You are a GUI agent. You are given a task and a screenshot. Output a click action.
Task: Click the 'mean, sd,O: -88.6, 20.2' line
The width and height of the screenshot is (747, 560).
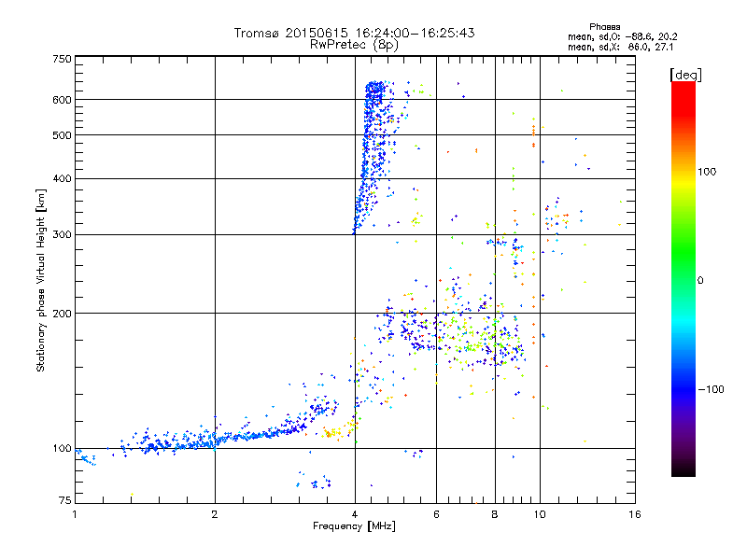pyautogui.click(x=622, y=36)
